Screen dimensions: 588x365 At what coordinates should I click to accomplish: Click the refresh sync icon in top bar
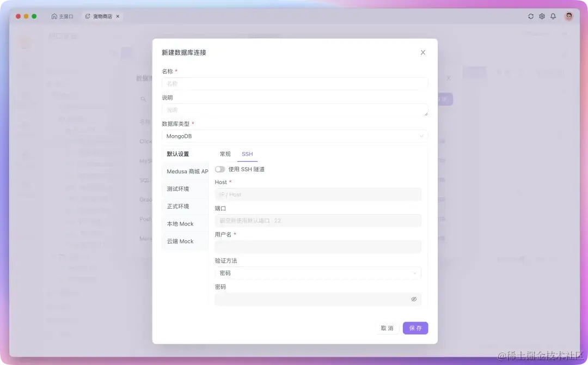coord(530,16)
